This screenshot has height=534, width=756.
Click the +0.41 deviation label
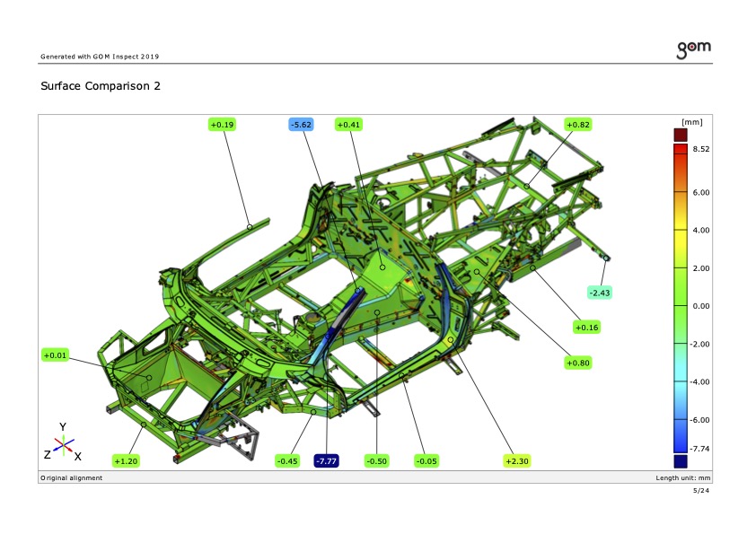(348, 125)
